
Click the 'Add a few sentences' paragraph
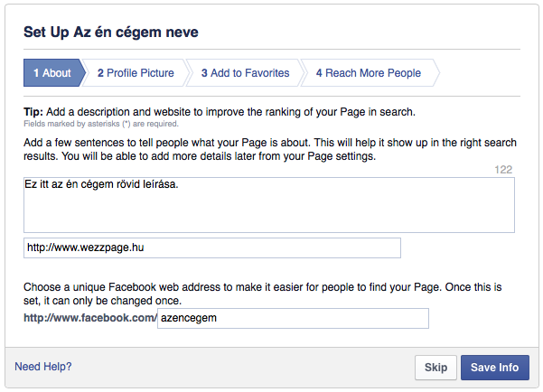pyautogui.click(x=270, y=149)
